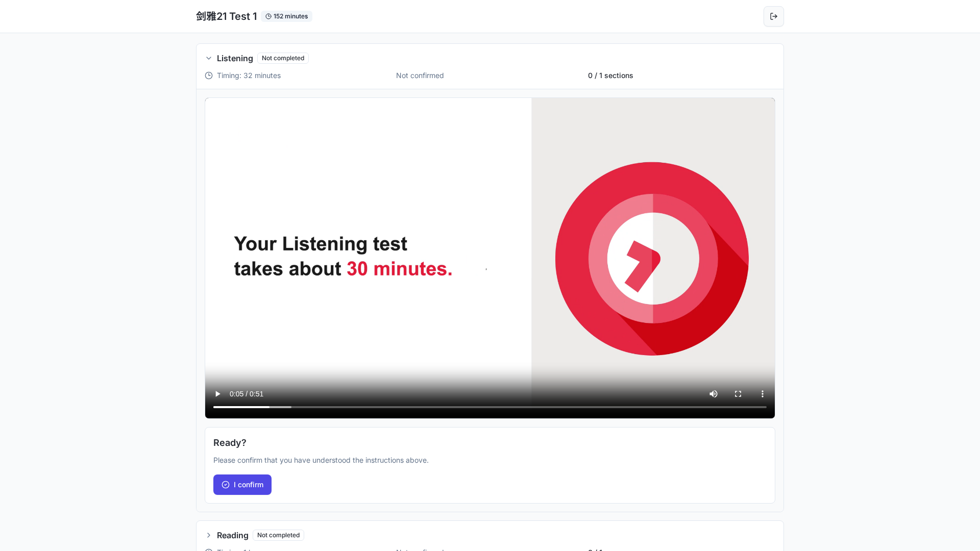Click the clock icon beside Timing
The image size is (980, 551).
tap(209, 76)
